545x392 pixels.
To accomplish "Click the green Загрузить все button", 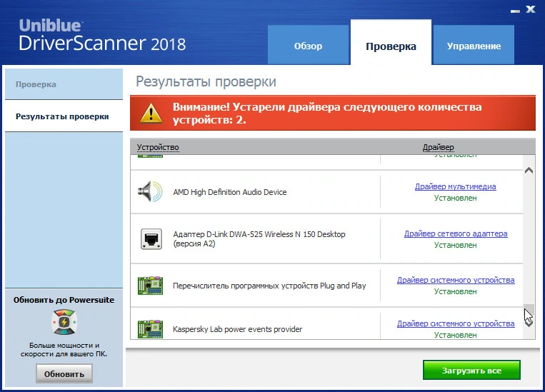I will (x=471, y=370).
